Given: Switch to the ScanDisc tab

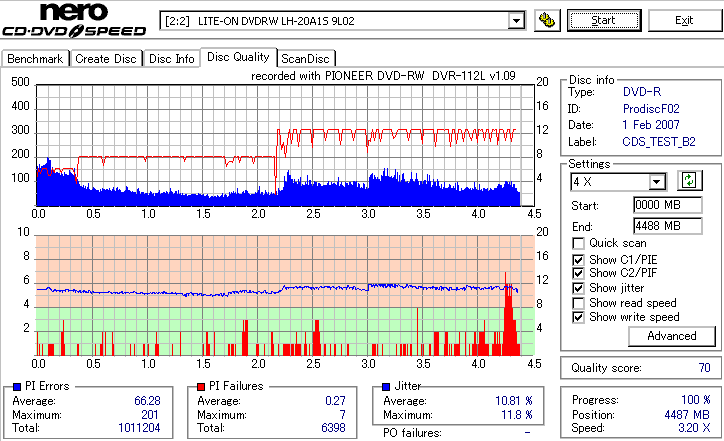Looking at the screenshot, I should click(305, 59).
